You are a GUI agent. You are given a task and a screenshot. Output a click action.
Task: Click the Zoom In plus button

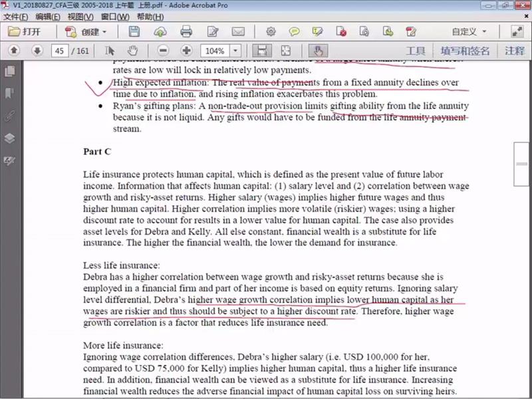pyautogui.click(x=187, y=51)
